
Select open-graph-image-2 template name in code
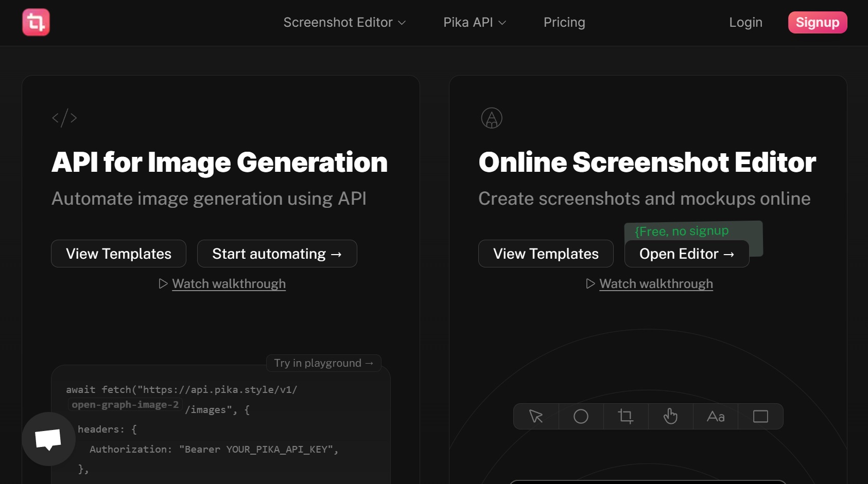(125, 404)
